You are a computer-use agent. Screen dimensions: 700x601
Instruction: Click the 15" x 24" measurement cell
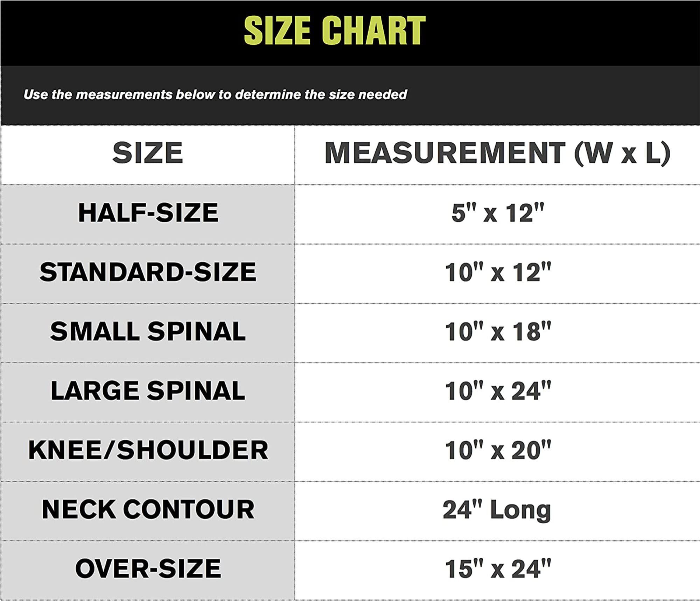coord(498,569)
